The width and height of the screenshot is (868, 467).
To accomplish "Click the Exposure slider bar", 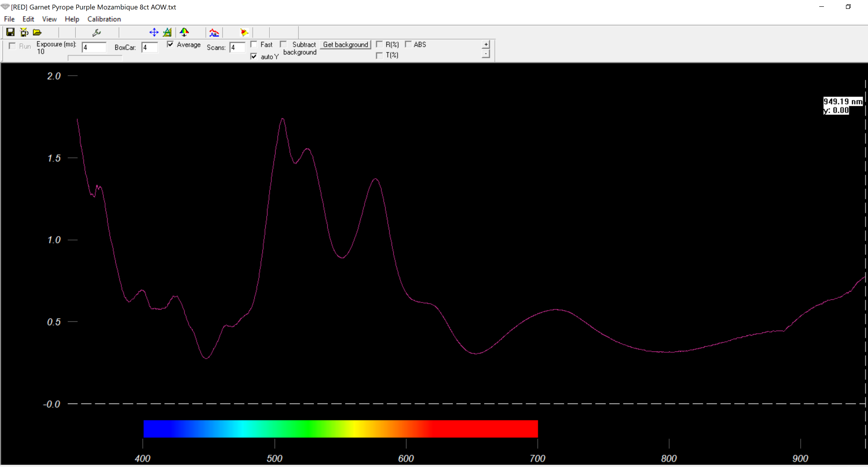I will point(95,58).
